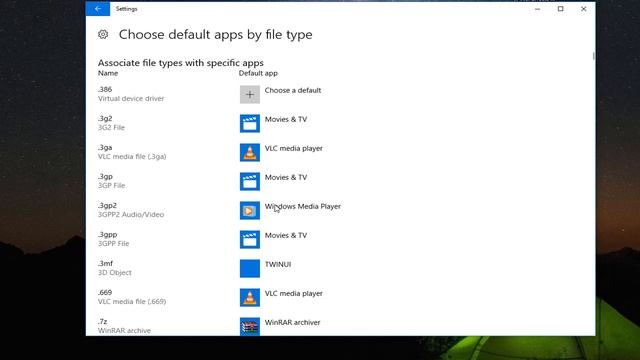Image resolution: width=640 pixels, height=360 pixels.
Task: Change WinRAR archiver default for .7z
Action: (x=292, y=322)
